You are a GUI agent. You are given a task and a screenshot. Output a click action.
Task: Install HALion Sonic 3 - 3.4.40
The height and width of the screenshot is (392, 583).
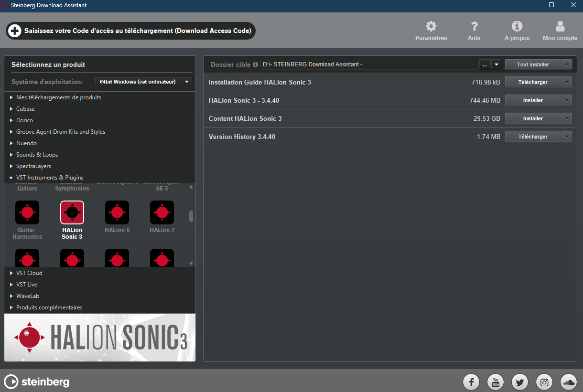(x=533, y=100)
